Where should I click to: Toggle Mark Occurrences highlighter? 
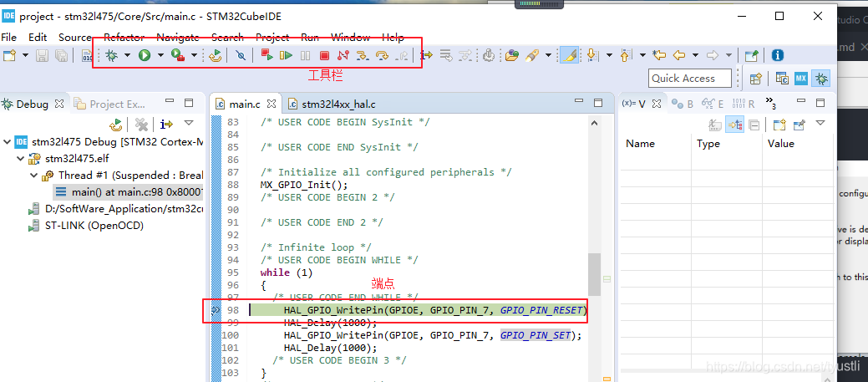569,55
